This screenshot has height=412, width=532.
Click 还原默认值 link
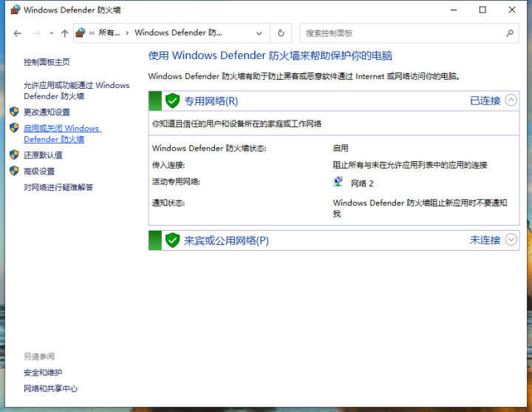pyautogui.click(x=43, y=155)
